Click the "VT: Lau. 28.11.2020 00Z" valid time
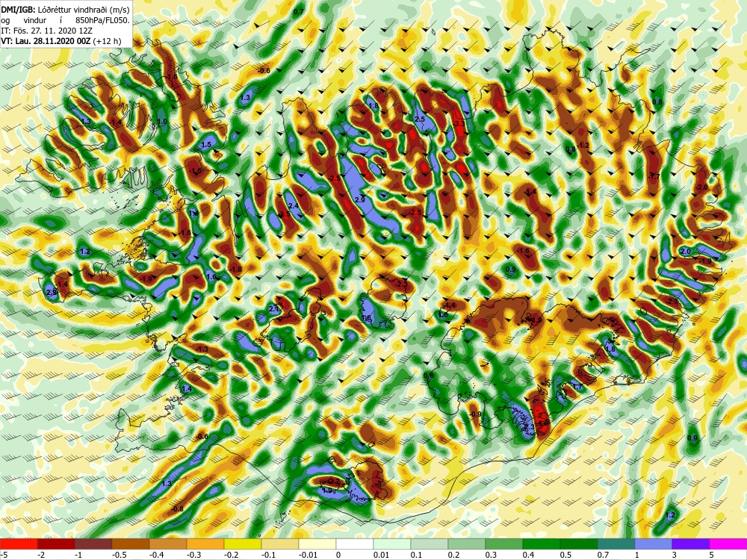Image resolution: width=747 pixels, height=560 pixels. pos(46,41)
